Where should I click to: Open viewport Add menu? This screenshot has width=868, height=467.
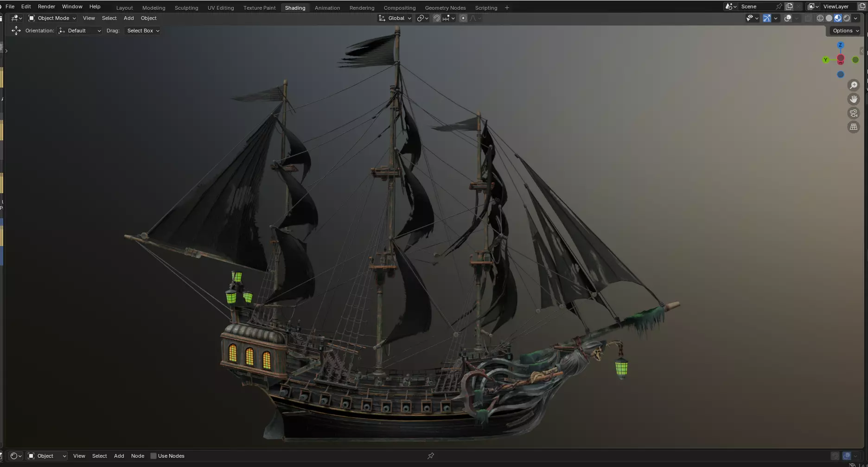pyautogui.click(x=128, y=18)
